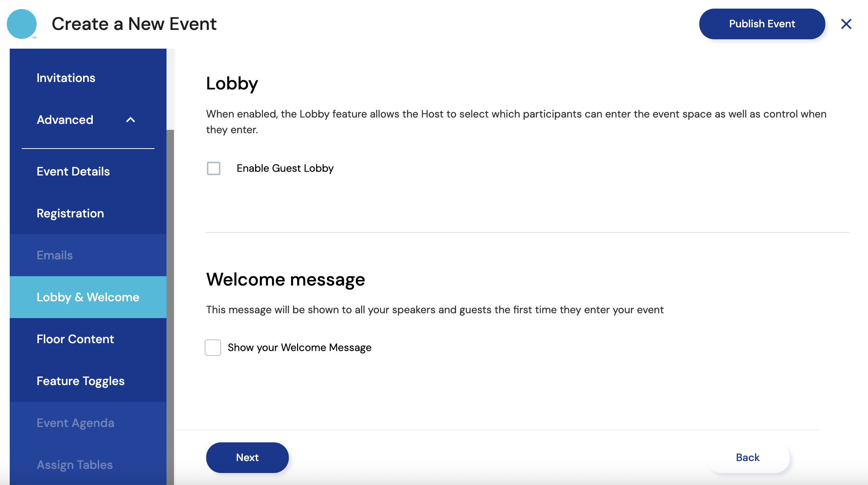Open Floor Content settings
Viewport: 868px width, 485px height.
pos(75,339)
